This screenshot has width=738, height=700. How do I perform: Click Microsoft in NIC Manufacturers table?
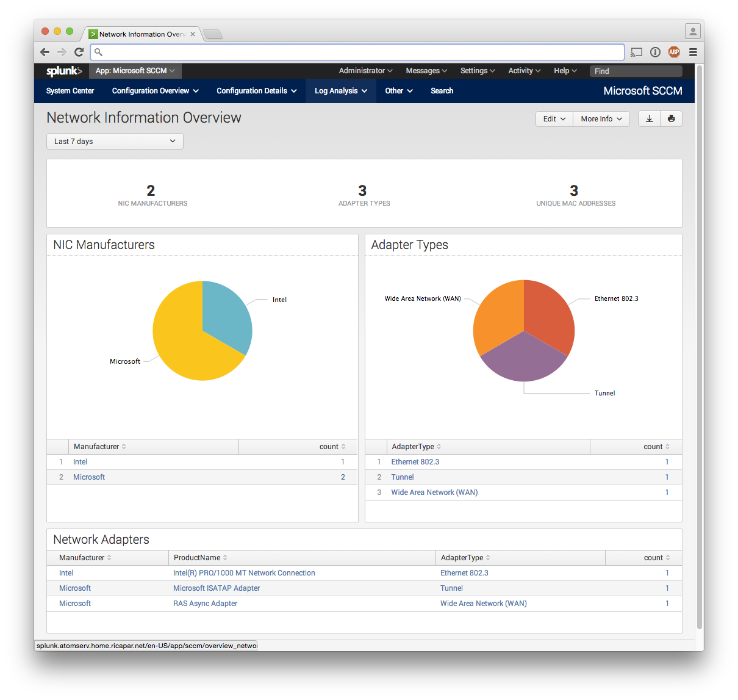click(x=89, y=477)
